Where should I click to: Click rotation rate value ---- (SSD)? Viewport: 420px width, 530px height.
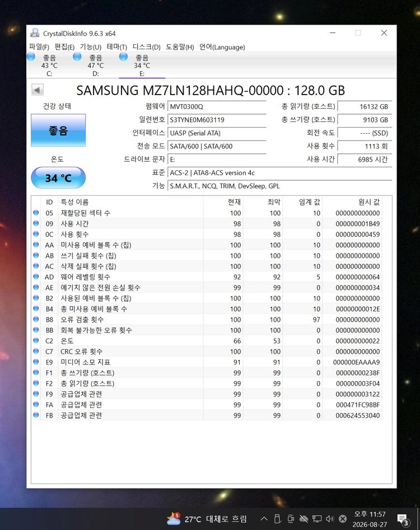point(365,133)
